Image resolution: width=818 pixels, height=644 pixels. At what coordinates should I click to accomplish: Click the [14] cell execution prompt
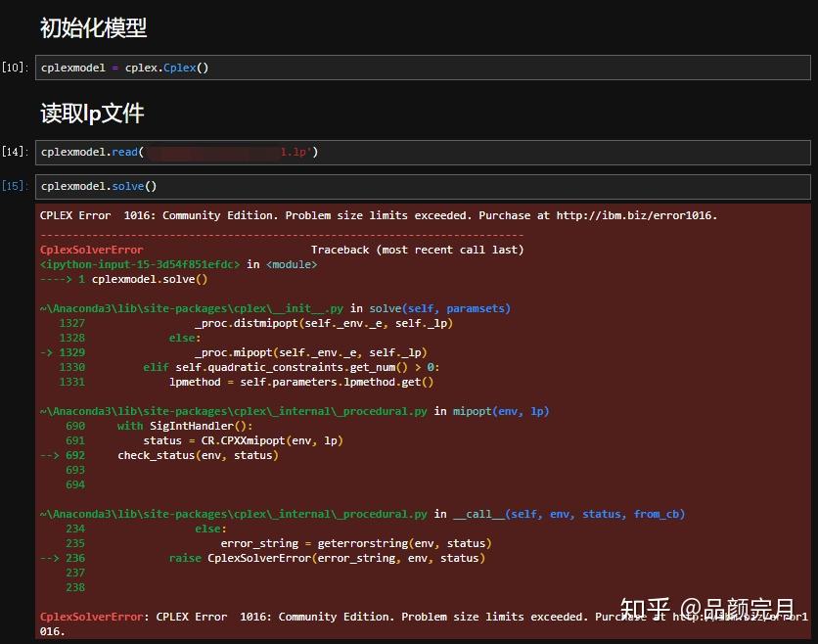click(17, 152)
